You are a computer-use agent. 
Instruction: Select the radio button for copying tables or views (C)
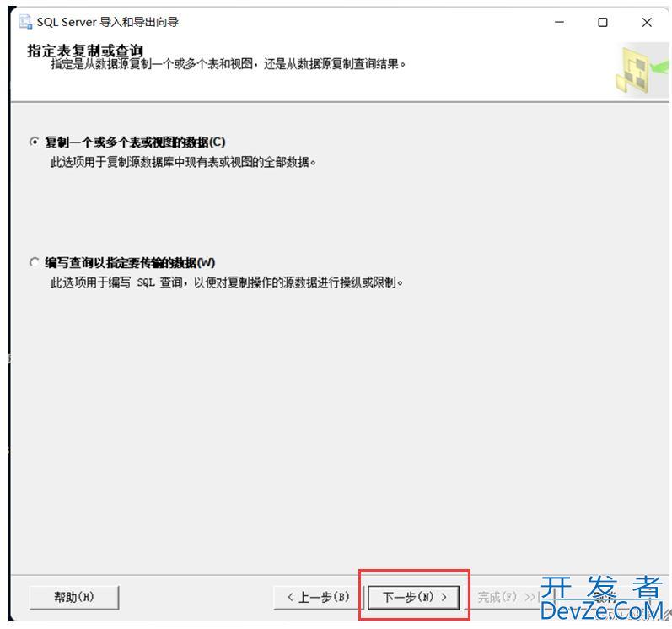tap(35, 142)
